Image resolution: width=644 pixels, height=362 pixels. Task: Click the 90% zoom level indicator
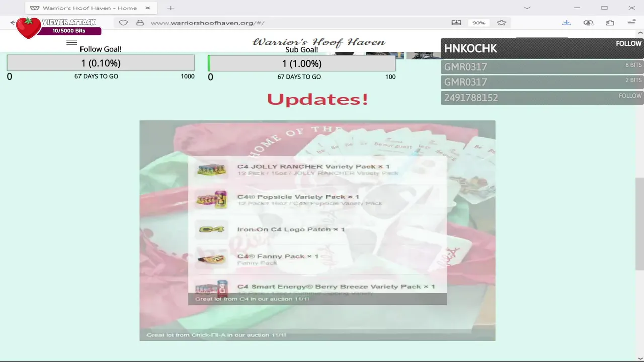pyautogui.click(x=478, y=23)
